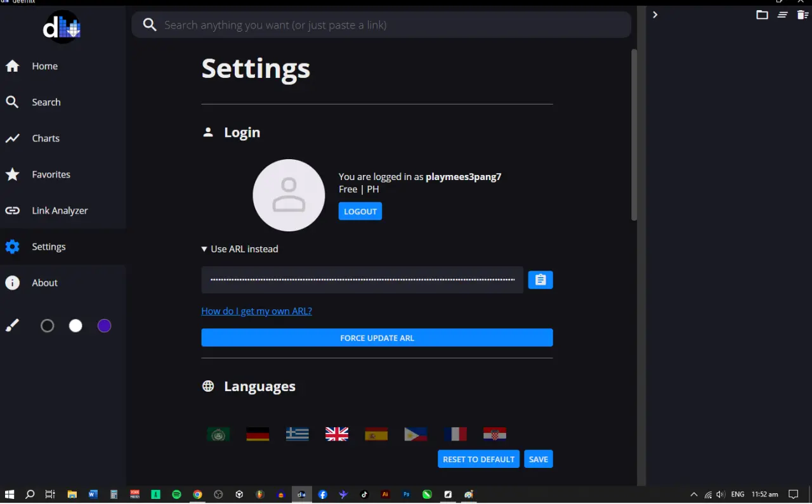
Task: Click the LOGOUT button
Action: tap(360, 211)
